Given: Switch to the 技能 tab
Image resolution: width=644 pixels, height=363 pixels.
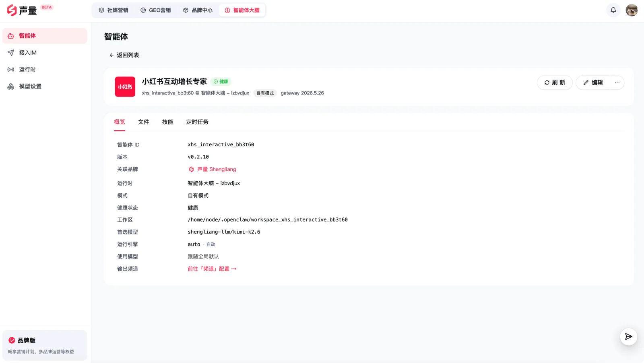Looking at the screenshot, I should tap(168, 122).
